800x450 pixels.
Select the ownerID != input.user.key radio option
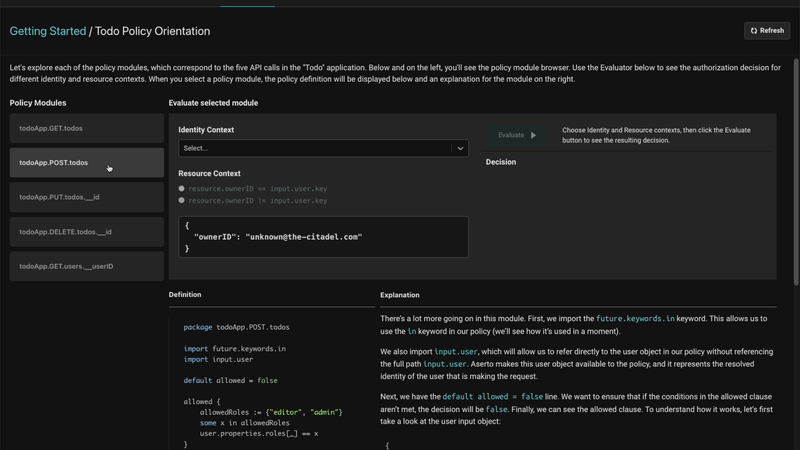[x=182, y=200]
